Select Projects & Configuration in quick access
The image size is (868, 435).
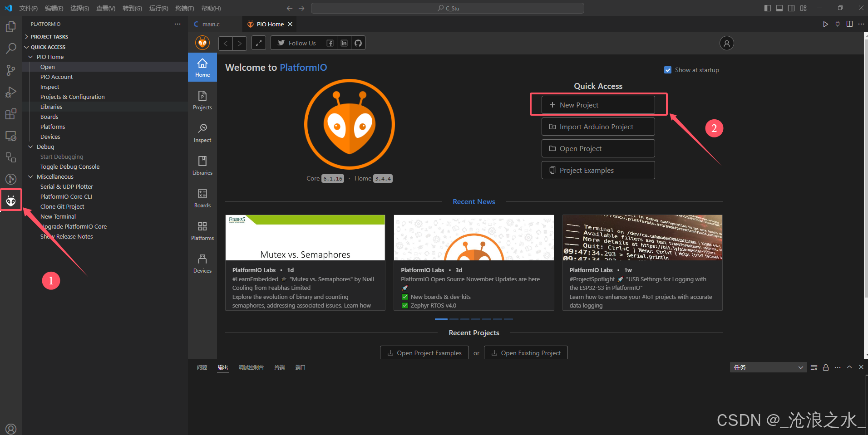(x=72, y=97)
